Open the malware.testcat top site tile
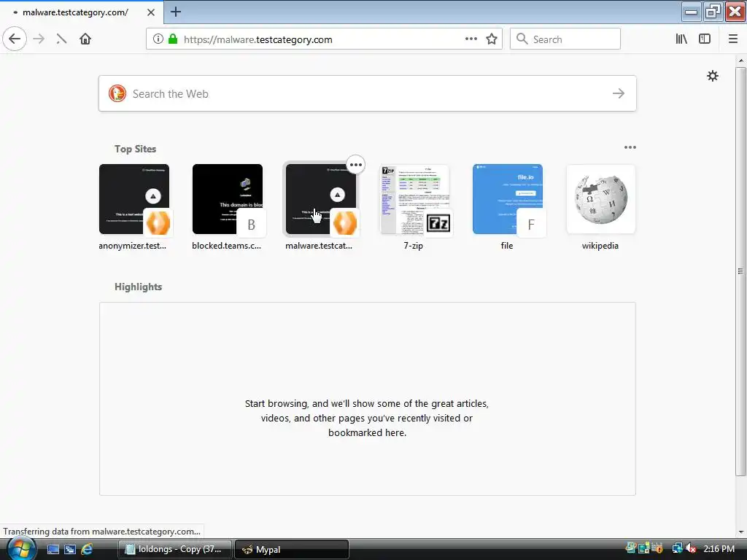Image resolution: width=747 pixels, height=560 pixels. point(321,199)
